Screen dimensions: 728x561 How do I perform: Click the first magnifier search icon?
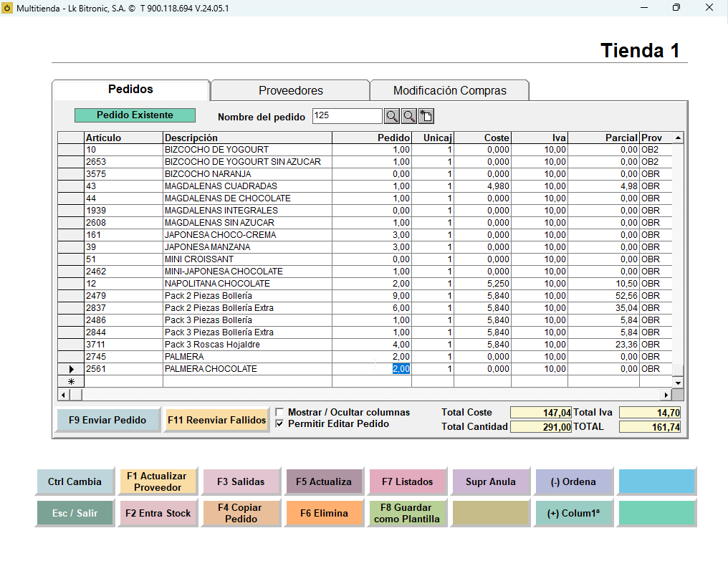coord(392,116)
